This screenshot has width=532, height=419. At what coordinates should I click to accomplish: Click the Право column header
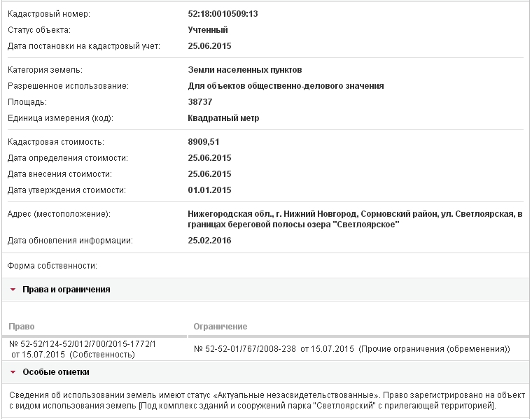[21, 327]
